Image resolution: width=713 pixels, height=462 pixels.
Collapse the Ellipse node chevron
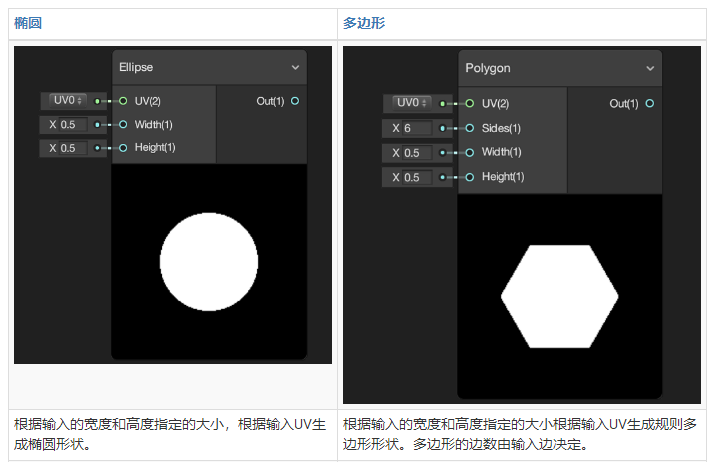tap(295, 67)
